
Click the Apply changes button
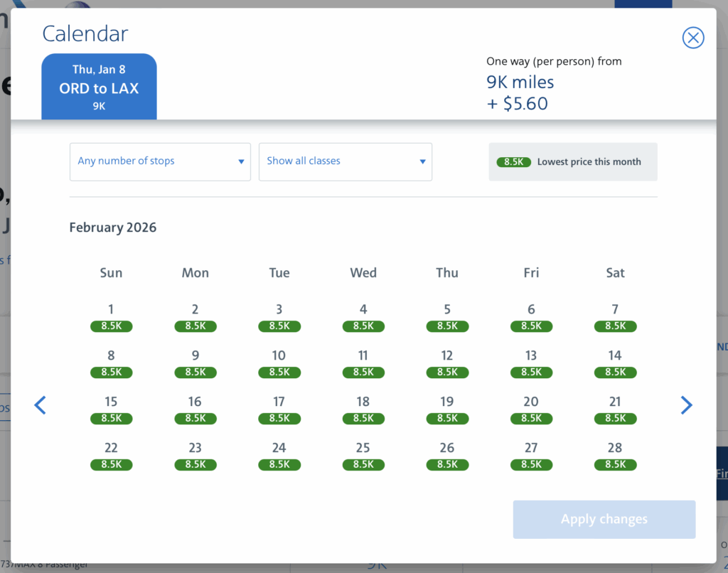point(604,519)
